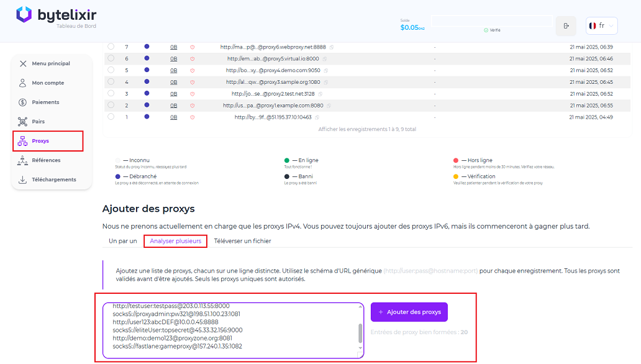This screenshot has width=641, height=364.
Task: Click red Hors ligne legend dot
Action: point(456,160)
